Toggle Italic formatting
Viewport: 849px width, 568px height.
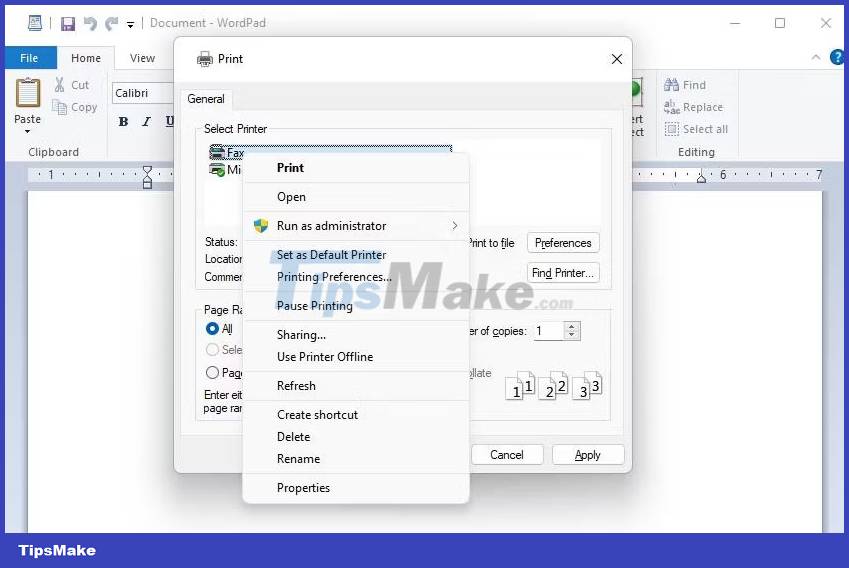[146, 122]
